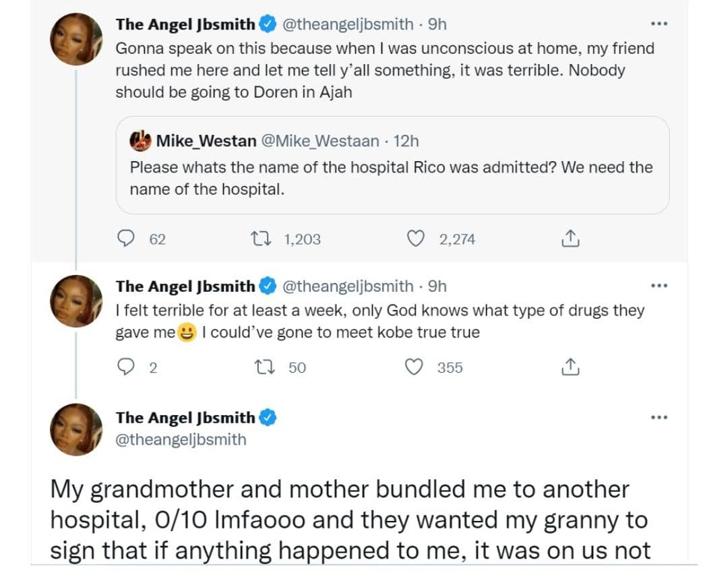Open more options on the second tweet
The height and width of the screenshot is (585, 728).
(659, 286)
